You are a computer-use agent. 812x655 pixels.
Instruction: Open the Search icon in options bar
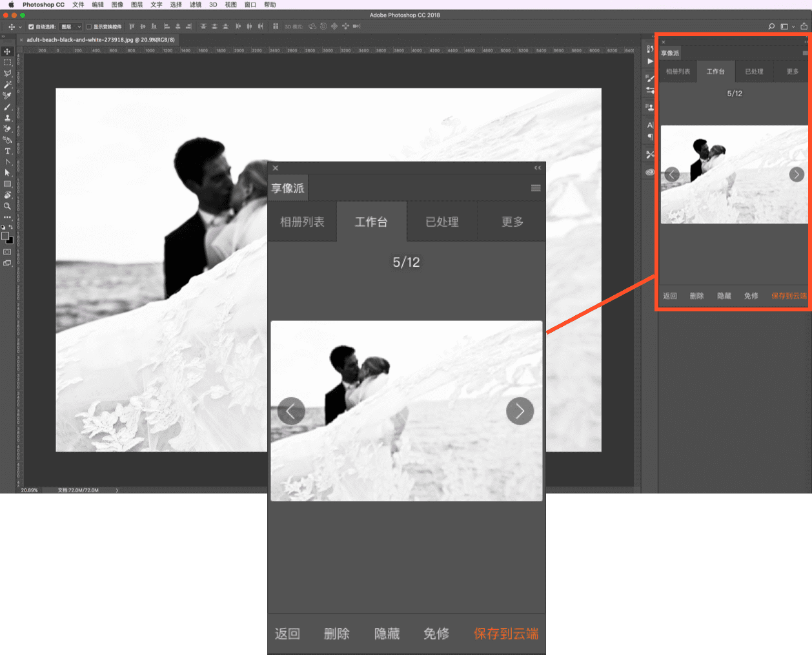pos(771,26)
